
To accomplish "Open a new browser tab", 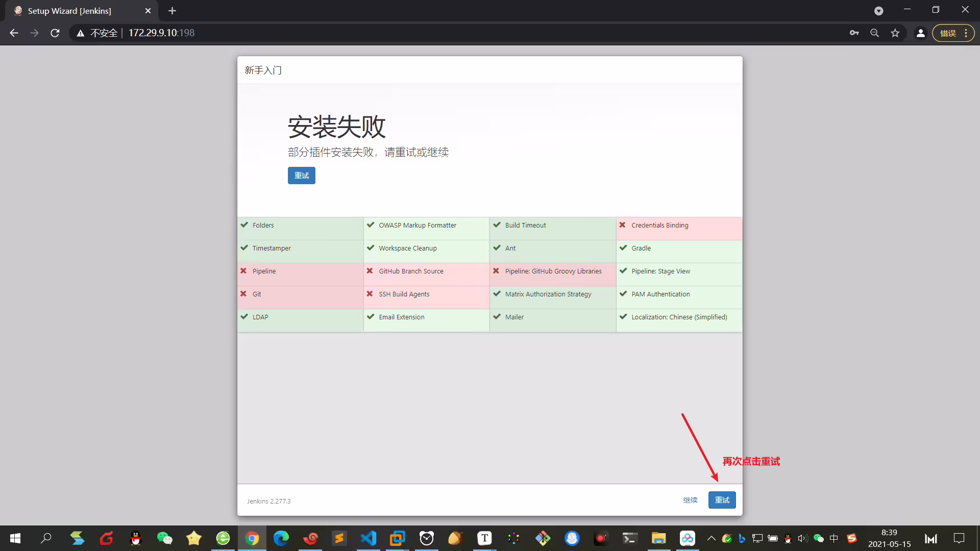I will (x=172, y=11).
